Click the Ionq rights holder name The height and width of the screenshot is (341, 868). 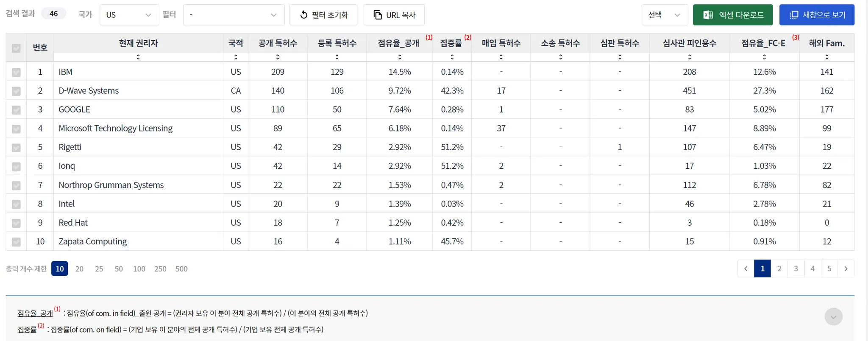[x=67, y=166]
